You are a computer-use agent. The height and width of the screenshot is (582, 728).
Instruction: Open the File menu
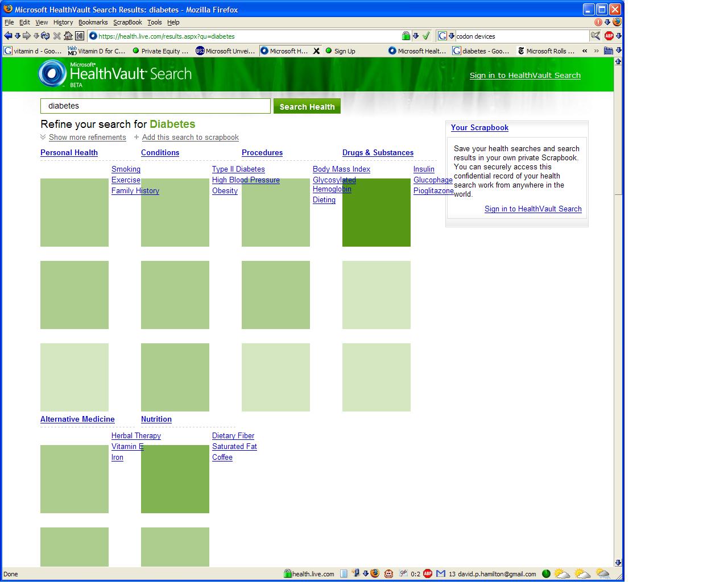[9, 22]
